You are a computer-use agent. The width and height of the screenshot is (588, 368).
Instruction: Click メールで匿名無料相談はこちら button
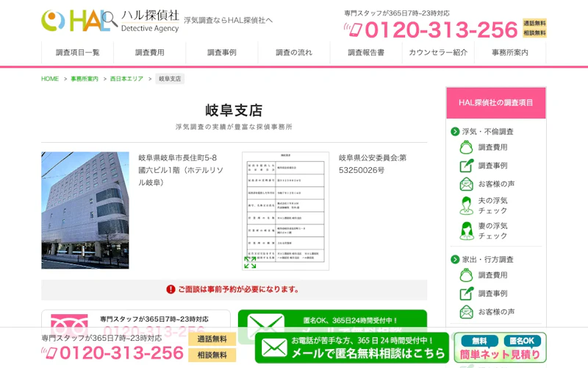tap(352, 347)
